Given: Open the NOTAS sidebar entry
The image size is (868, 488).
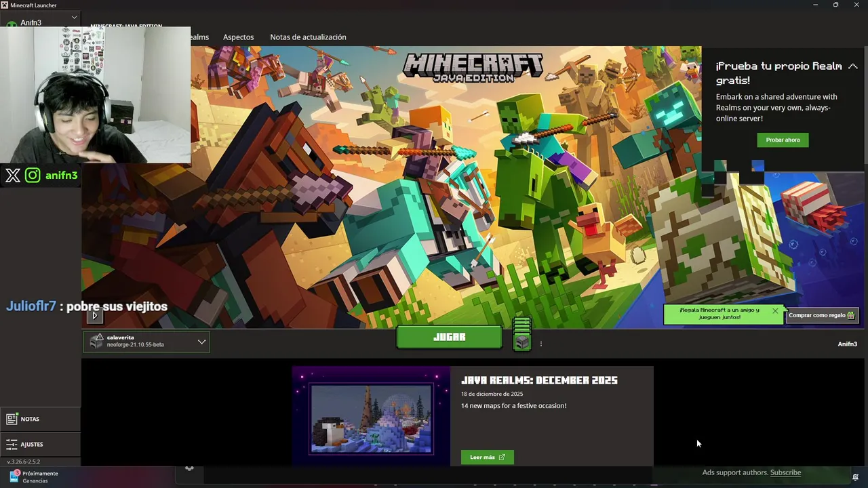Looking at the screenshot, I should (x=41, y=419).
